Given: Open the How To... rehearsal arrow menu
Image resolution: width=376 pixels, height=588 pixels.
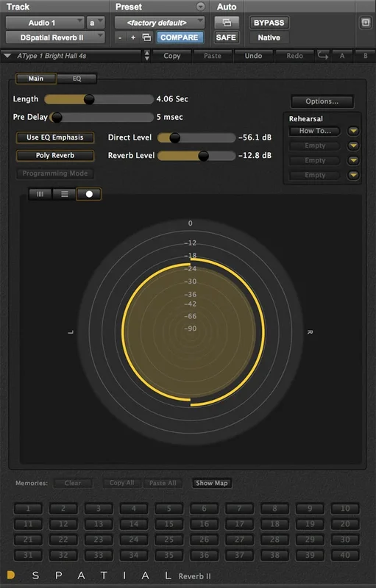Looking at the screenshot, I should [x=353, y=131].
